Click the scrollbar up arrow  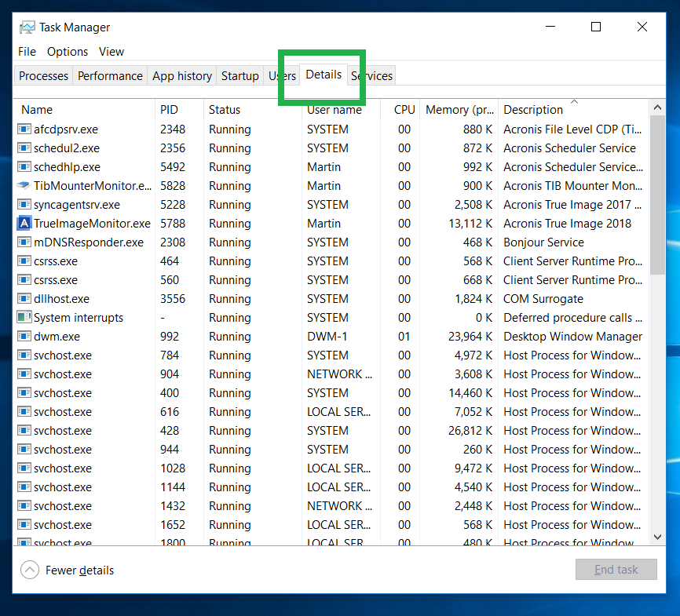coord(657,108)
